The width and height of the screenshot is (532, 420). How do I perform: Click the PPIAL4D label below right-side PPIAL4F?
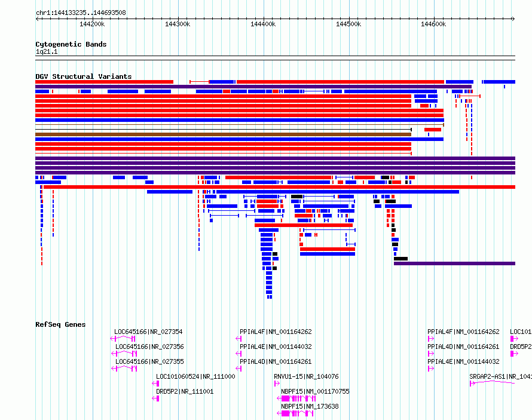(x=463, y=347)
